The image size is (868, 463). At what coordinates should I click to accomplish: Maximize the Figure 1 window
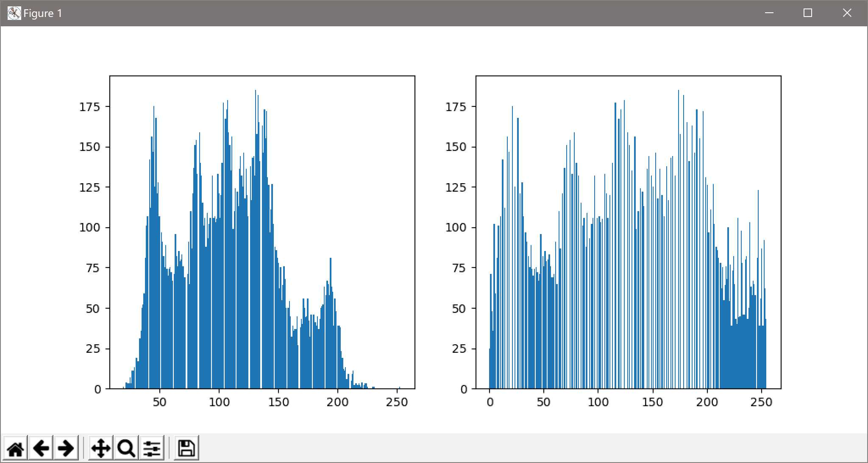(x=808, y=13)
